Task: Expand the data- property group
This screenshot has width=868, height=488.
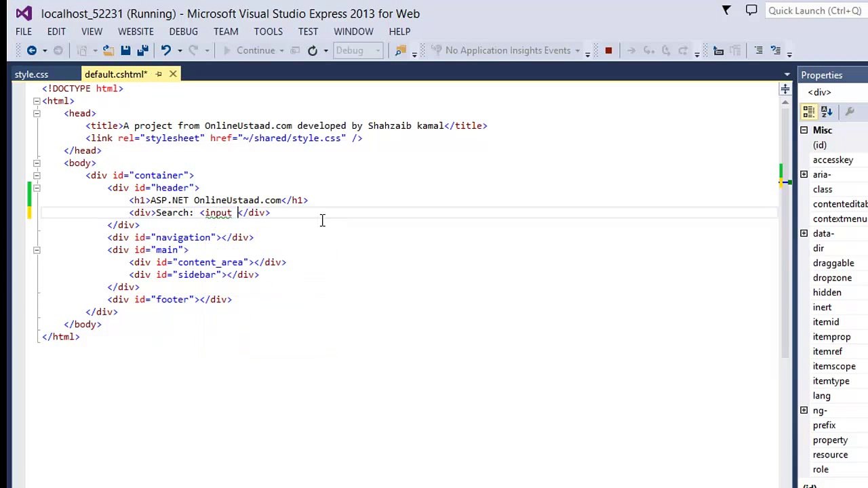Action: [x=804, y=233]
